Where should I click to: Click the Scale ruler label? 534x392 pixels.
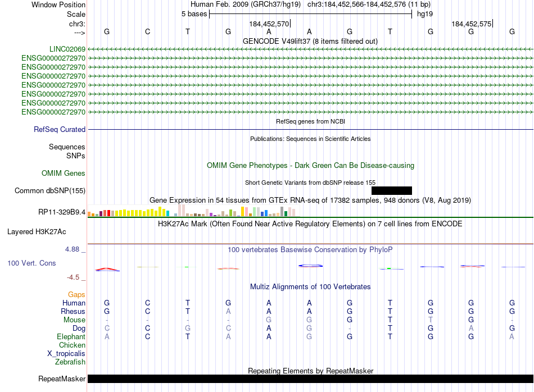[x=76, y=14]
